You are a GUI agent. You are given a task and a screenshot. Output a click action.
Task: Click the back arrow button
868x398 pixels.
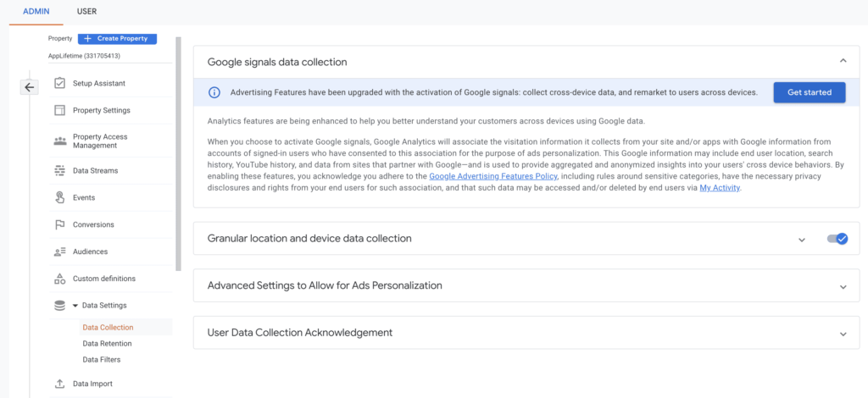point(29,86)
